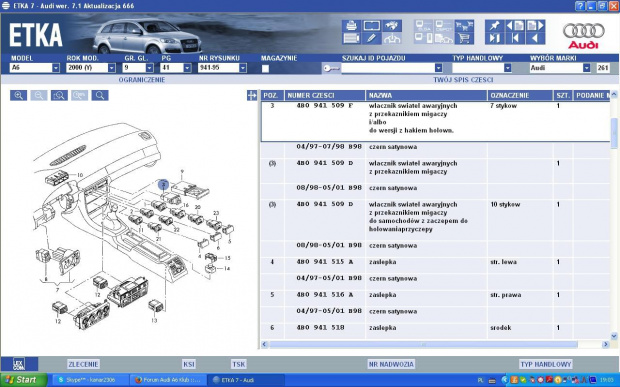Screen dimensions: 620x387
Task: Click the NAZWA column header
Action: tap(427, 95)
